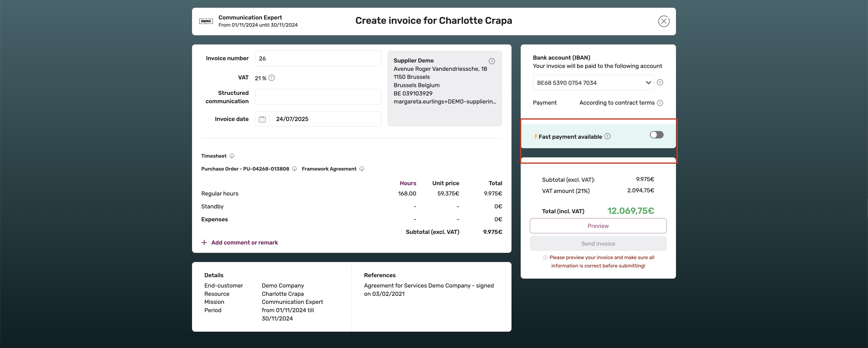Download the Timesheet via cloud icon
The height and width of the screenshot is (348, 868).
232,156
